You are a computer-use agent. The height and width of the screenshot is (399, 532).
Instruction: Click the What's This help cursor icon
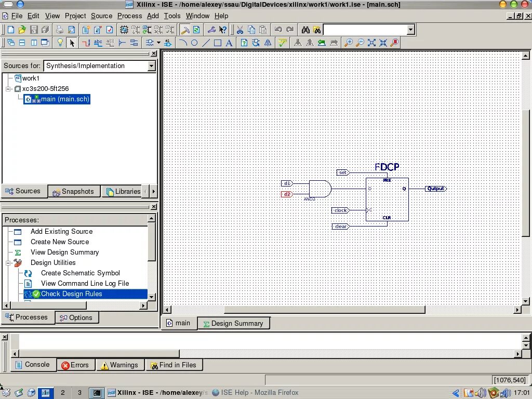coord(222,30)
